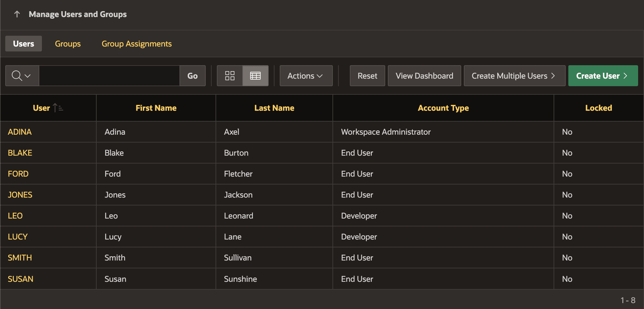Switch to the Groups tab

68,44
